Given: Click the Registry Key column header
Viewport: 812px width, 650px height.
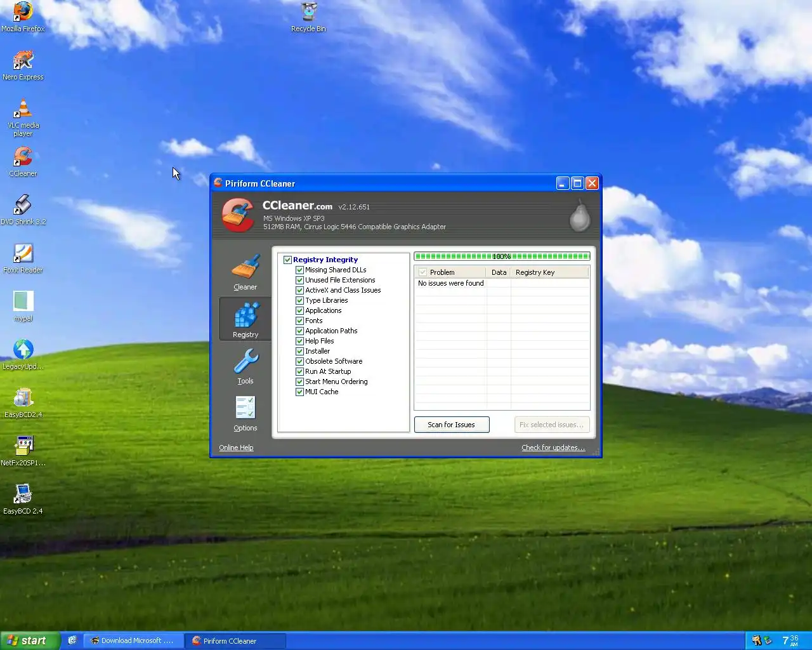Looking at the screenshot, I should [x=549, y=272].
